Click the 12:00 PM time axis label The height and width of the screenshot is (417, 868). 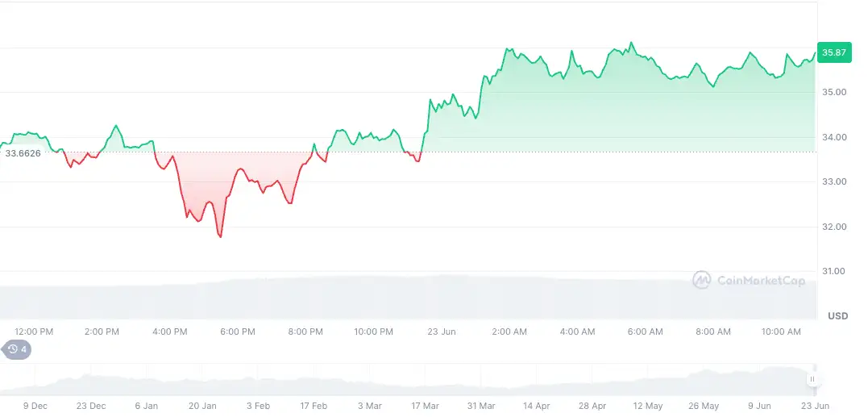coord(34,332)
